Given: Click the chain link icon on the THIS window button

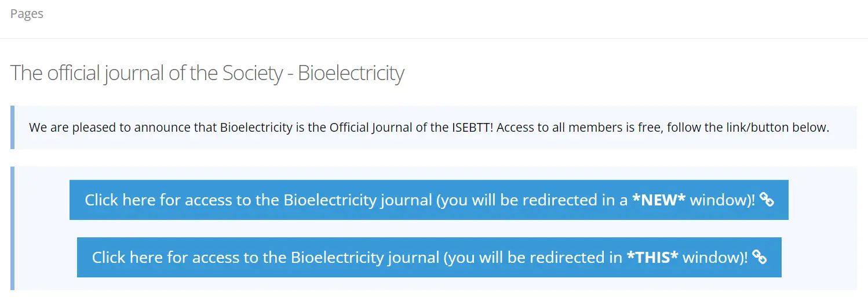Looking at the screenshot, I should pyautogui.click(x=760, y=258).
